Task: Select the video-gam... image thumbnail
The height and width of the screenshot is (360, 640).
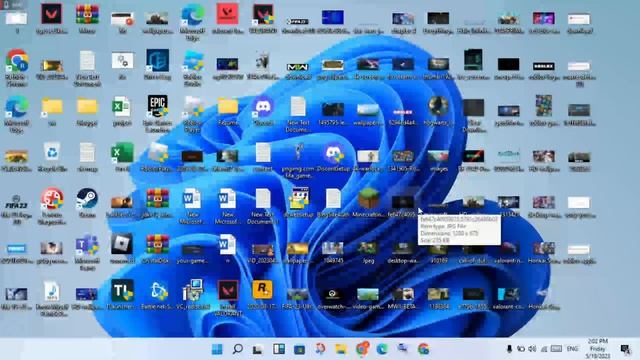Action: tap(368, 294)
